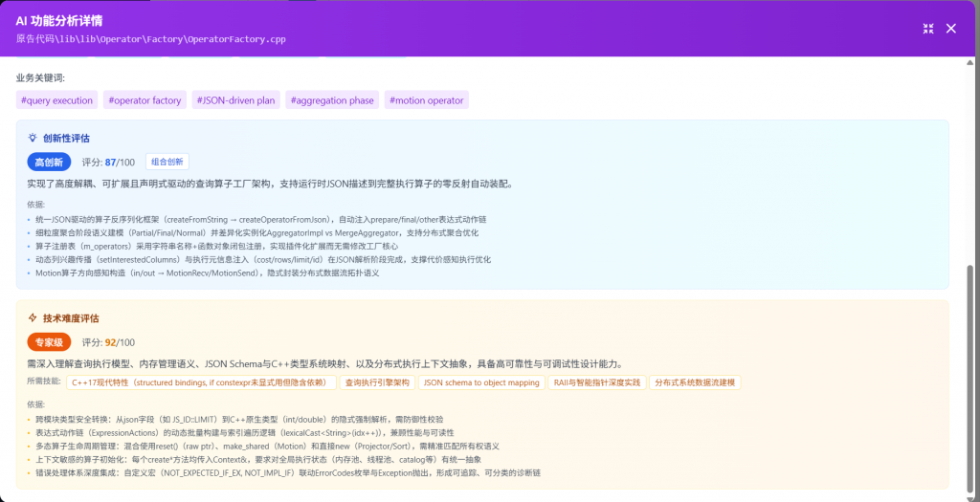This screenshot has height=502, width=980.
Task: Click the #motion operator keyword tag
Action: 426,100
